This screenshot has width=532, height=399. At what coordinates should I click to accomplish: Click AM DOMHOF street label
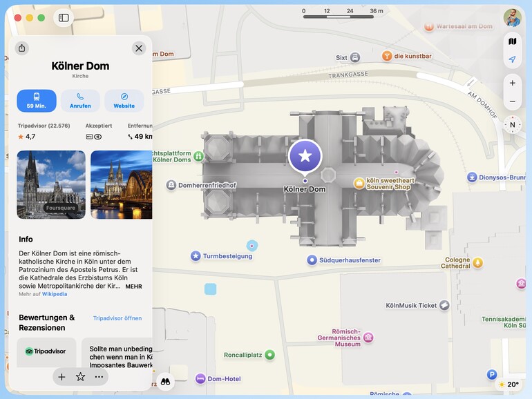pos(482,105)
